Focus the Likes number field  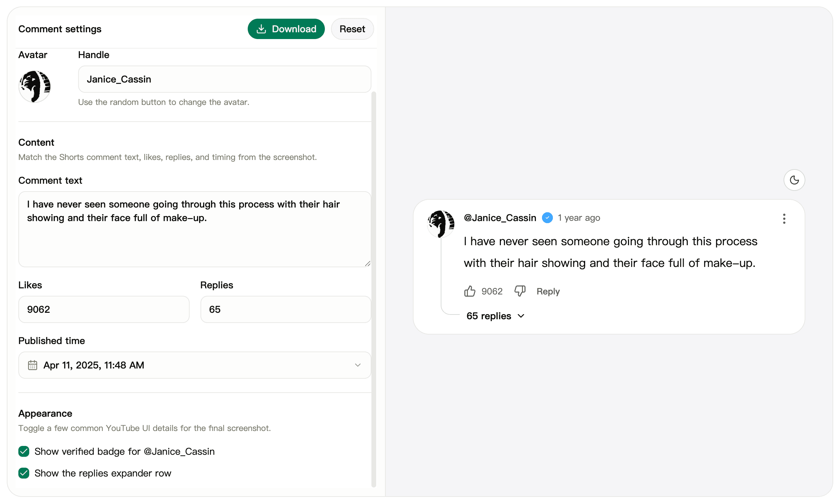[x=104, y=309]
